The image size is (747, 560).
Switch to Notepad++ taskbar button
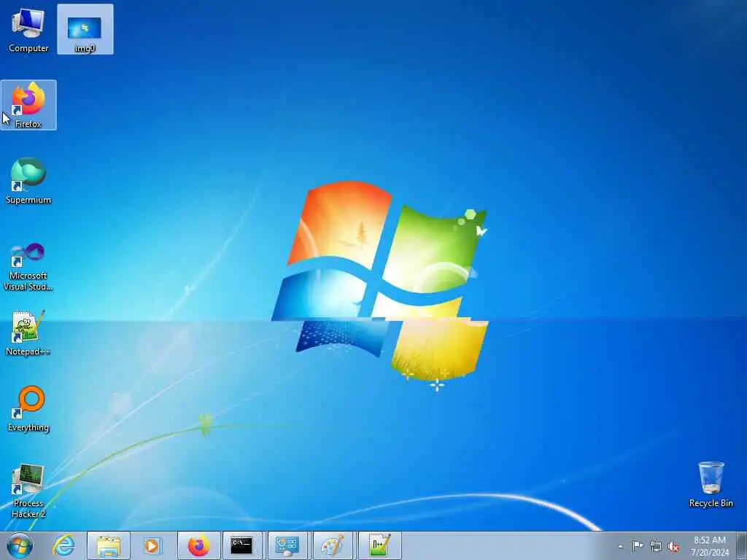click(379, 545)
